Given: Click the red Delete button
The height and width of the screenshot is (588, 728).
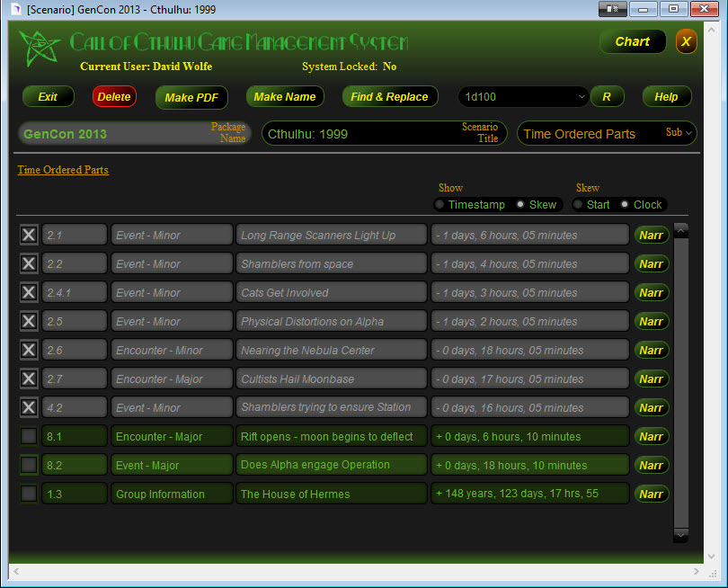Looking at the screenshot, I should pos(114,96).
